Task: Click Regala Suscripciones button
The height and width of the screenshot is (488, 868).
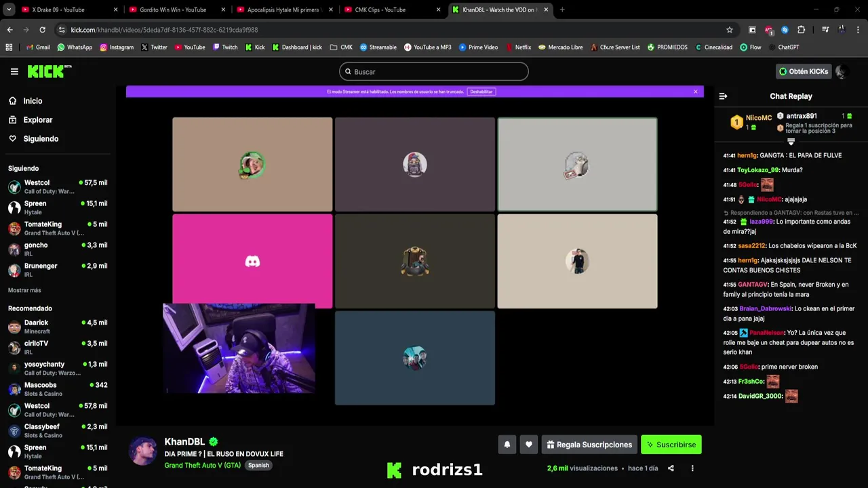Action: coord(589,445)
